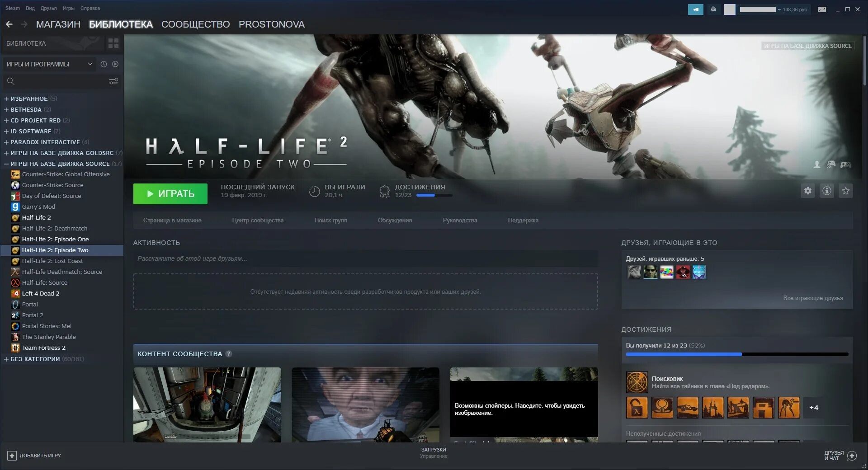This screenshot has width=868, height=470.
Task: Expand the БЕЗ КАТЕГОРИИ group
Action: click(x=6, y=359)
